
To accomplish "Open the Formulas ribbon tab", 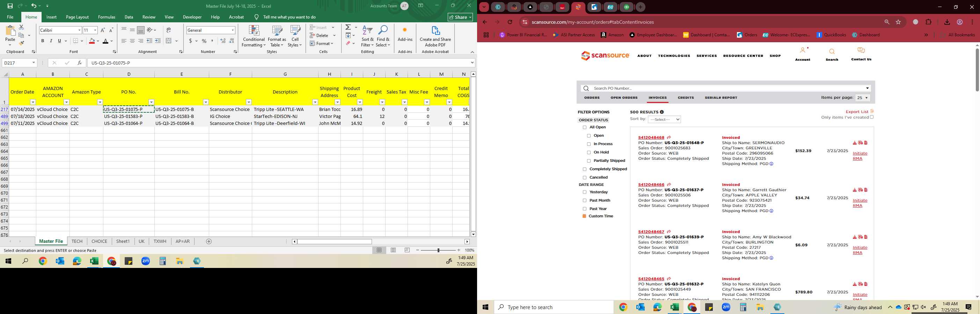I will [107, 17].
